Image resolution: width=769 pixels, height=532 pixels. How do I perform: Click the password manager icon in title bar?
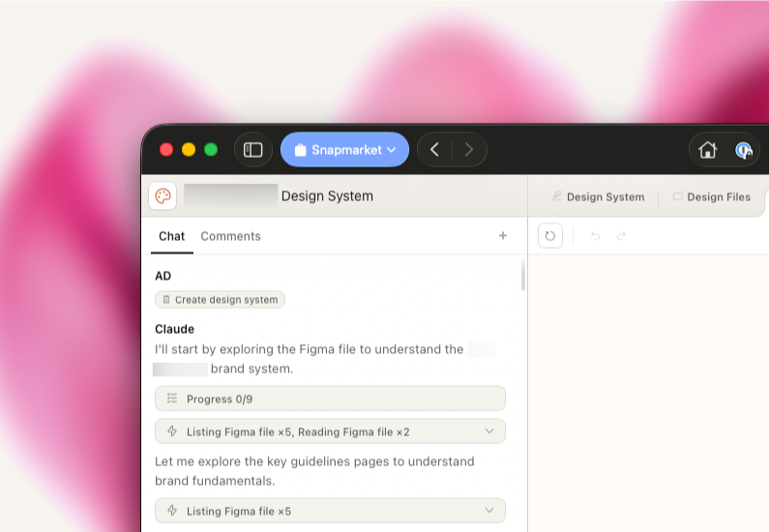744,150
